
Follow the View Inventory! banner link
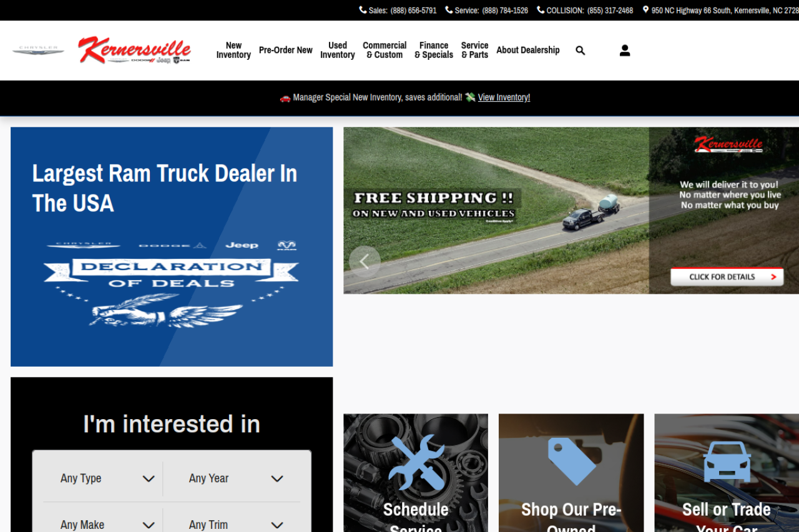504,98
